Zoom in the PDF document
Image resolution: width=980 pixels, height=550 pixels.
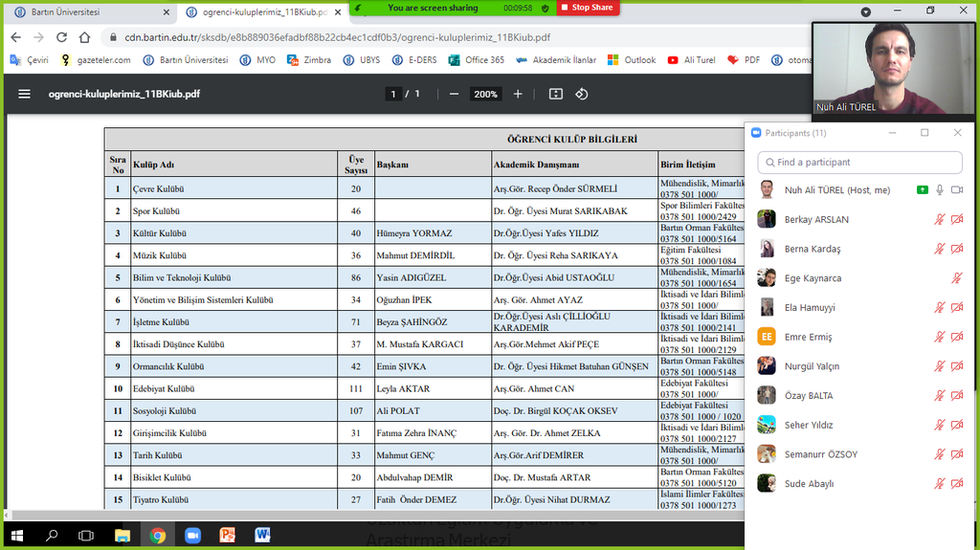518,94
